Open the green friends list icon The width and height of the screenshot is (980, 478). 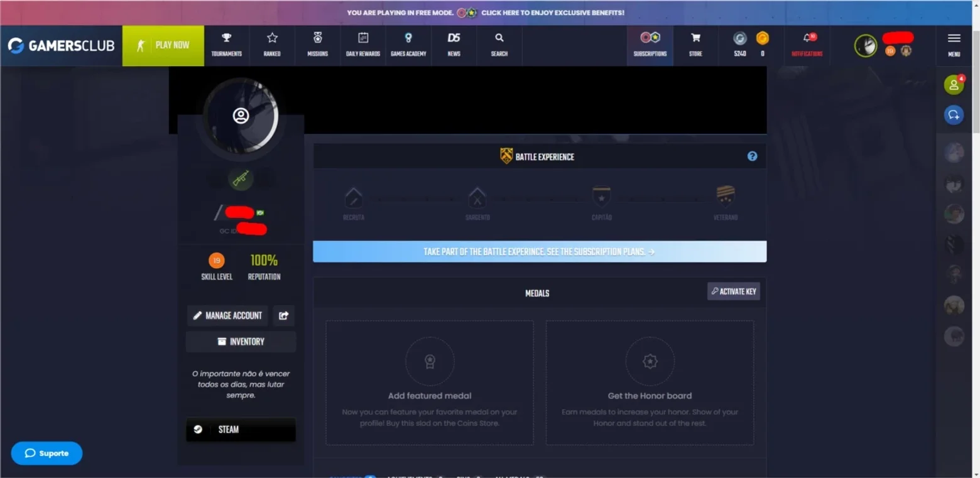(x=954, y=85)
